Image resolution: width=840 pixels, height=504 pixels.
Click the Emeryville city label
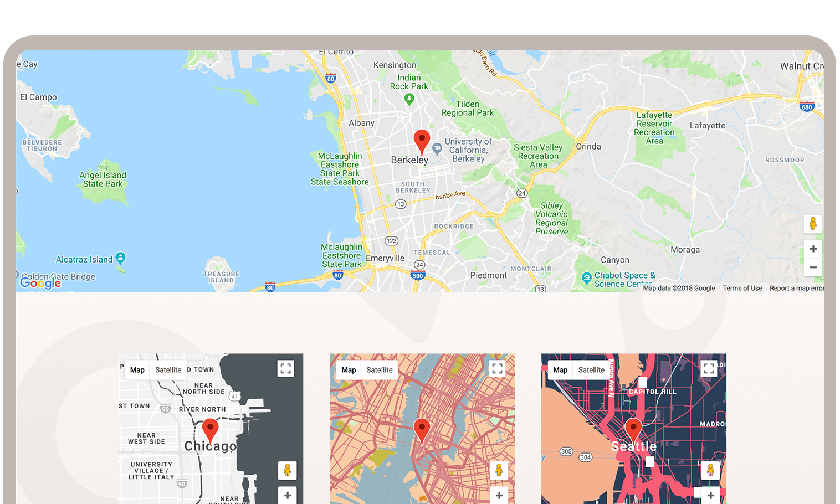(385, 258)
